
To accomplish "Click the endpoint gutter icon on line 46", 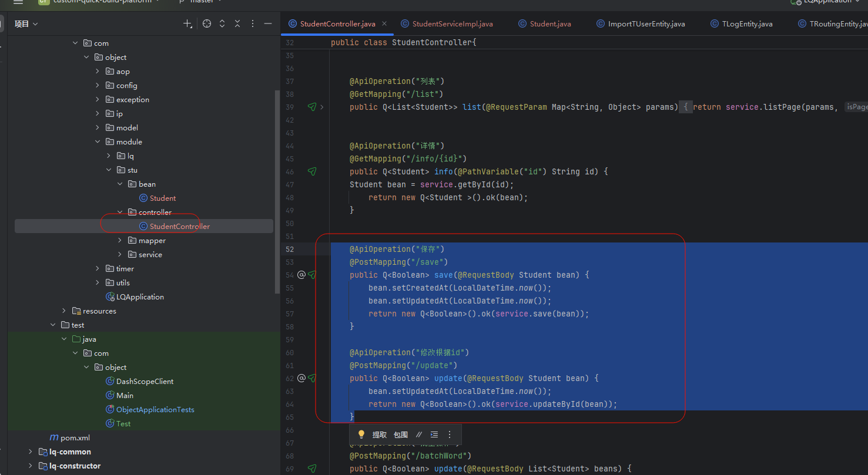I will click(x=312, y=171).
